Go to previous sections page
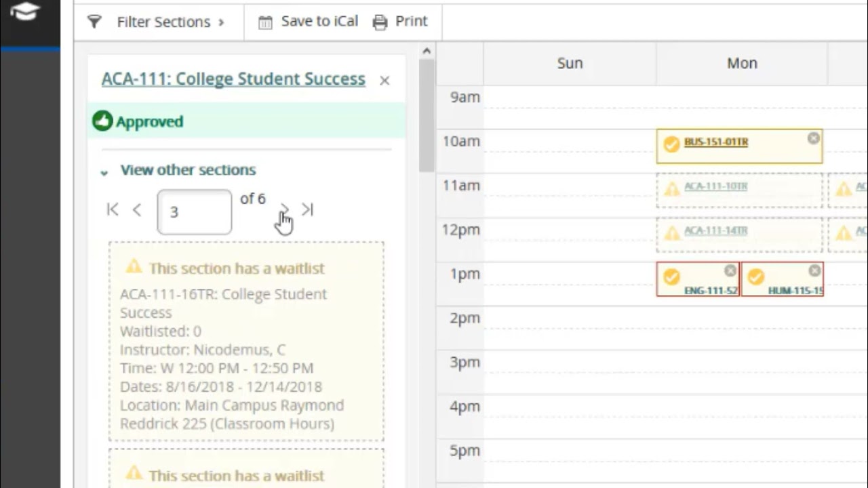Screen dimensions: 868x488 [x=137, y=210]
